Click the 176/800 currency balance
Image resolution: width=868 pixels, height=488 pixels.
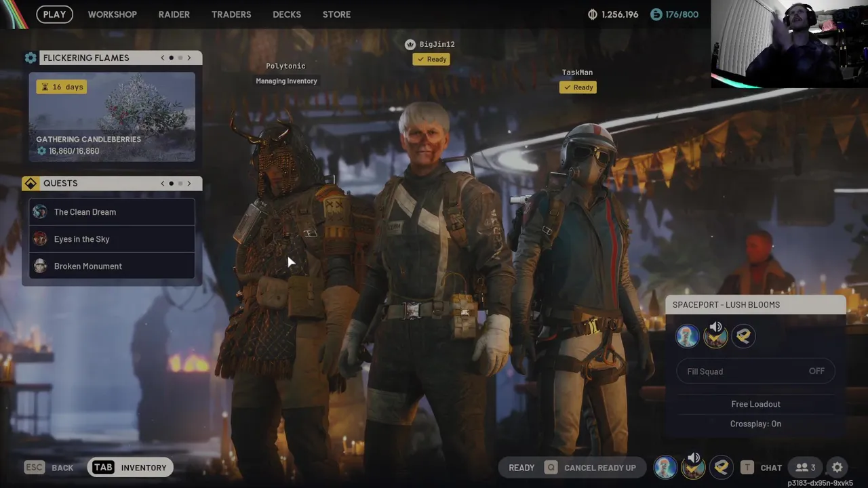682,14
